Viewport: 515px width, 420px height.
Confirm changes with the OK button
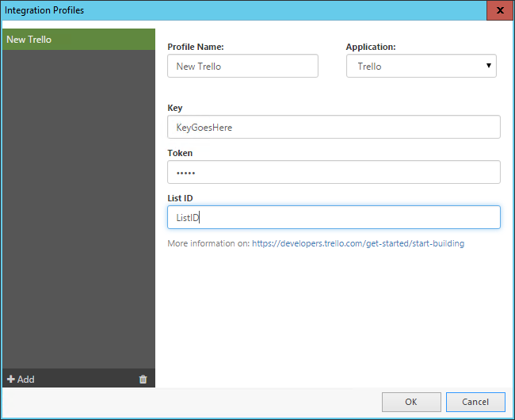[411, 402]
